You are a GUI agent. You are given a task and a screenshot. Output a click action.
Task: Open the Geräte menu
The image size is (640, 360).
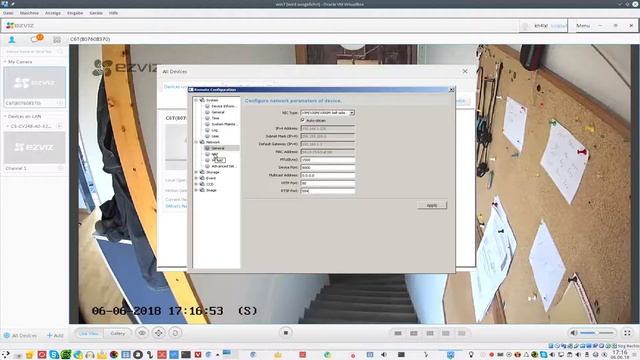[x=96, y=13]
